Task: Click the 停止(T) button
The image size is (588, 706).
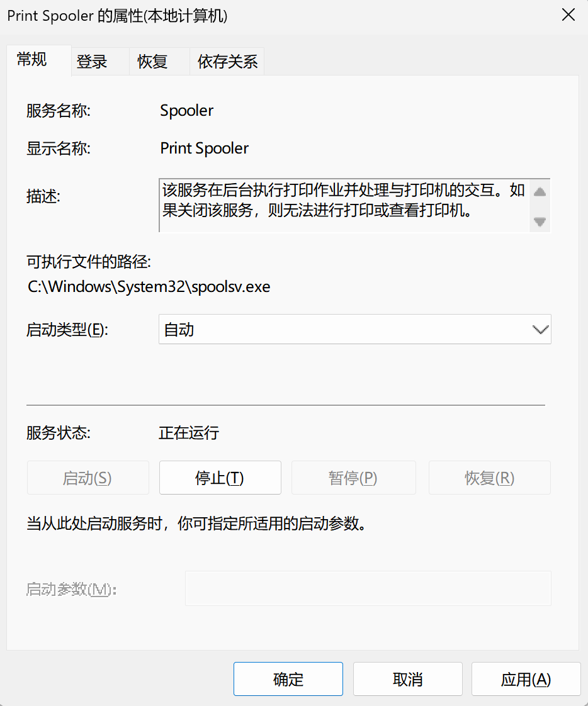Action: click(220, 478)
